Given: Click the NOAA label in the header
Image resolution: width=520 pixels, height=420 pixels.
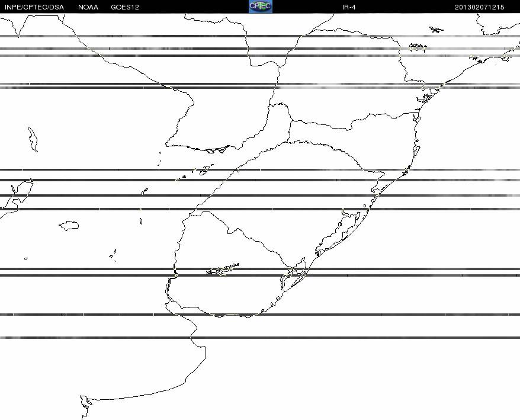Looking at the screenshot, I should [88, 7].
